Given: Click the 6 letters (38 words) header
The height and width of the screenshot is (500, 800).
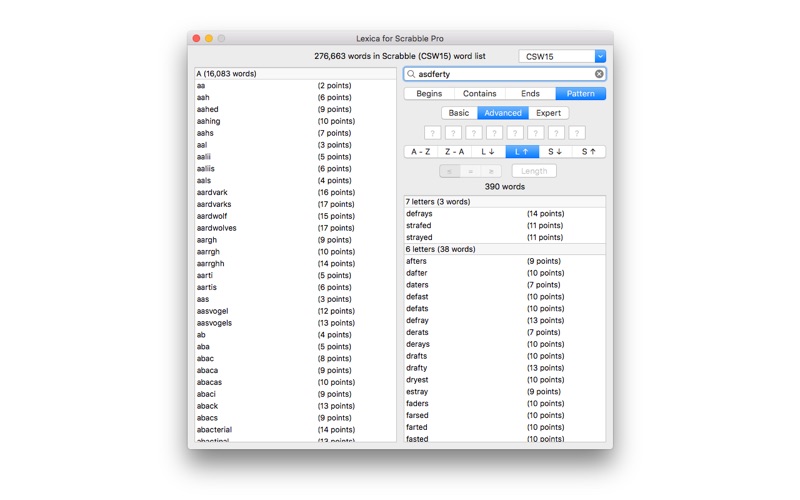Looking at the screenshot, I should click(505, 249).
